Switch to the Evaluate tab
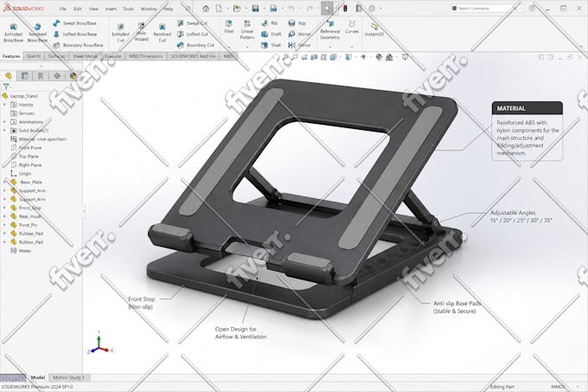Image resolution: width=588 pixels, height=392 pixels. 112,56
